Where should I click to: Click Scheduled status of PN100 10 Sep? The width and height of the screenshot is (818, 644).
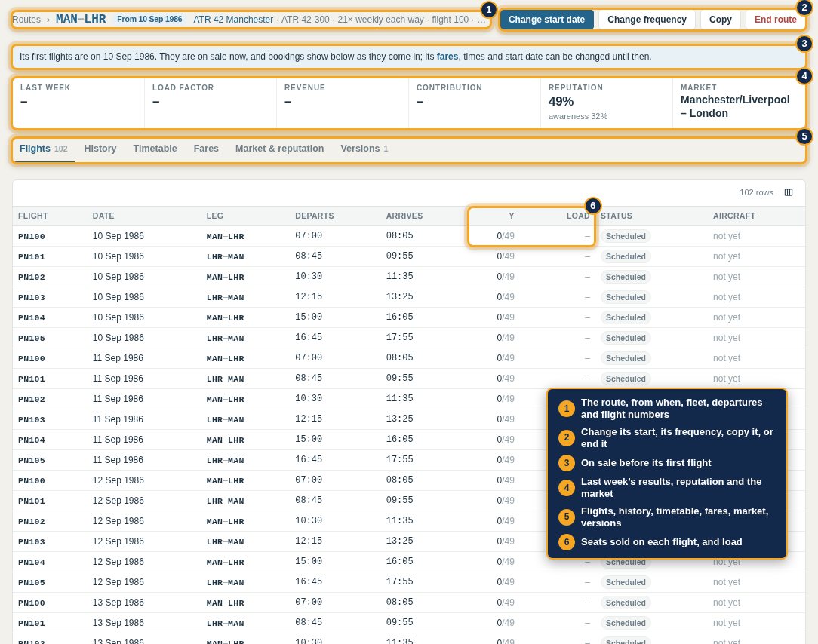click(626, 236)
